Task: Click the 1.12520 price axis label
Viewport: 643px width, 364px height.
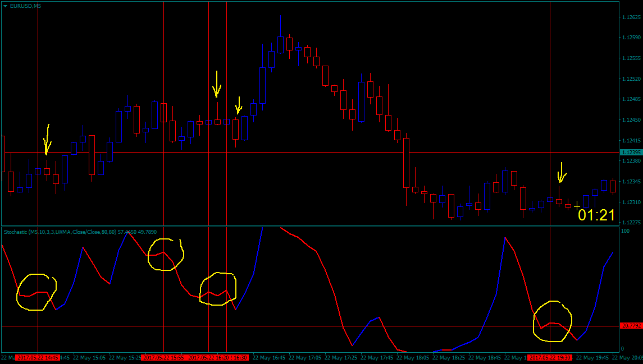Action: (632, 79)
